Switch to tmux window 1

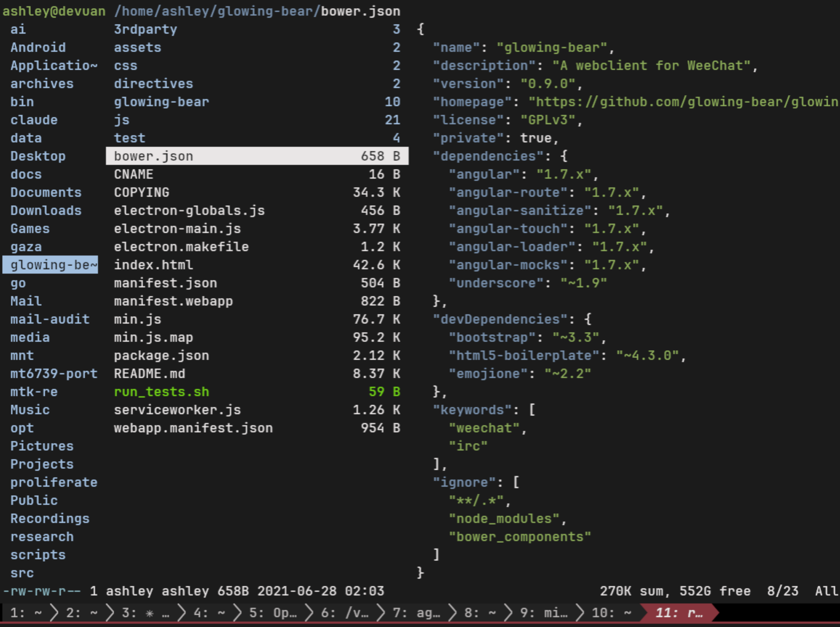26,613
